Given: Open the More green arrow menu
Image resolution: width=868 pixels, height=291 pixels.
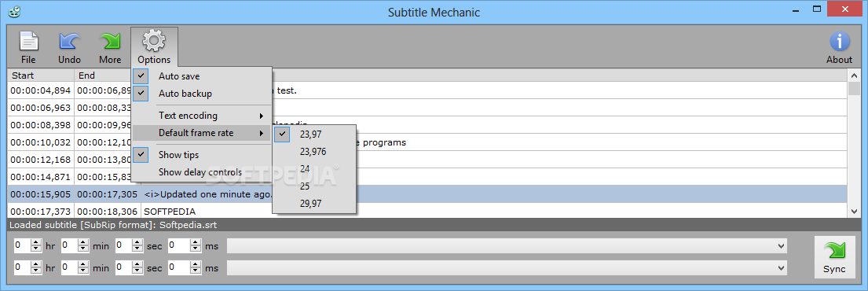Looking at the screenshot, I should 110,47.
